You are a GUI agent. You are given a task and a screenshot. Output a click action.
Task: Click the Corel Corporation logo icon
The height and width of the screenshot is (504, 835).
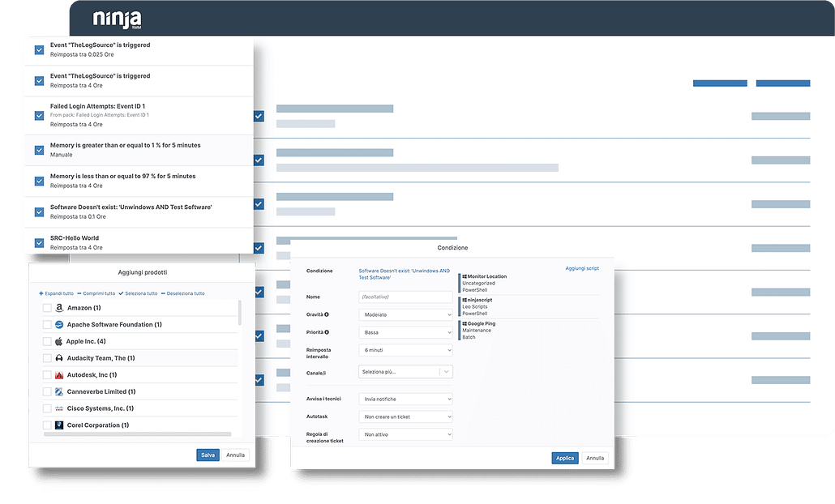[58, 425]
